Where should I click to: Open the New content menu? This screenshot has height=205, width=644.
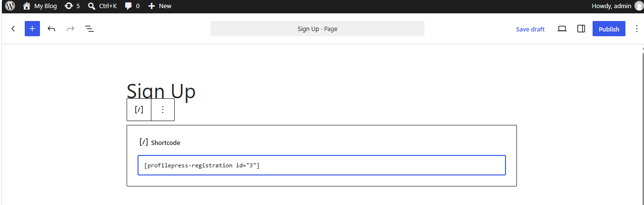pos(159,6)
